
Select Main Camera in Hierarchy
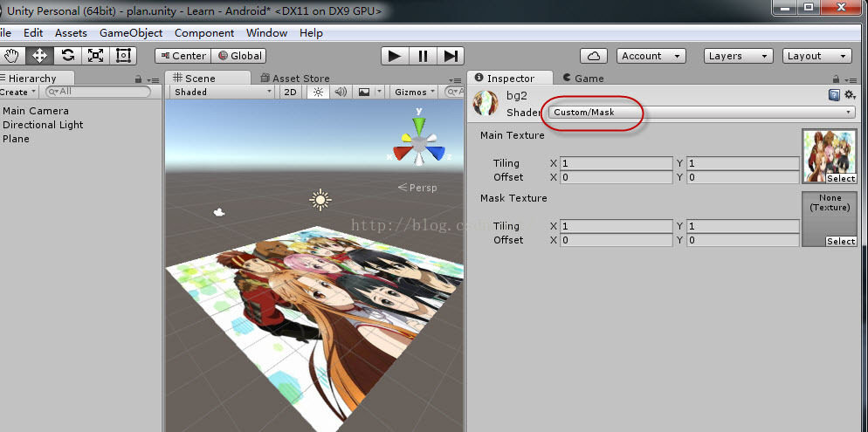point(36,111)
